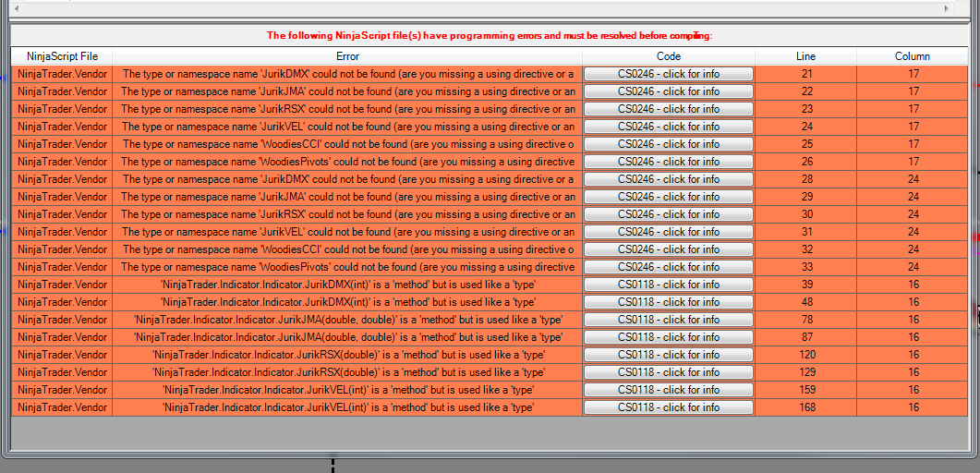Select the JurikRSX(double) error at line 120
The image size is (980, 473).
coord(347,354)
